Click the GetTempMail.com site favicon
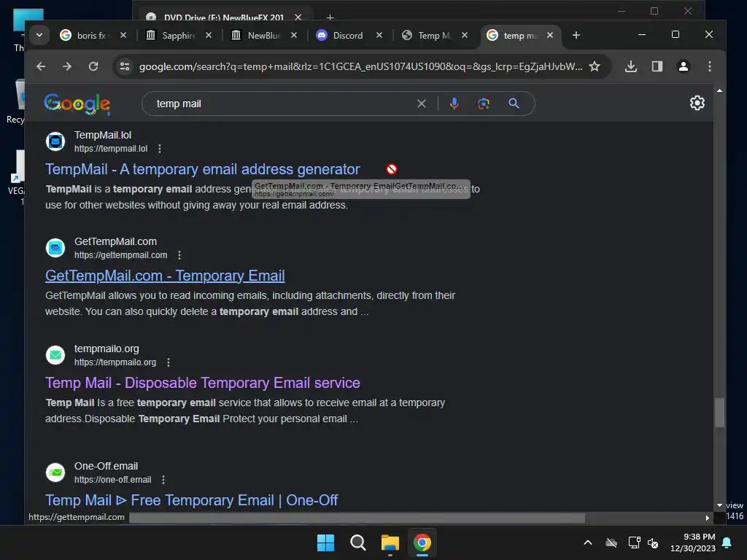 (55, 248)
